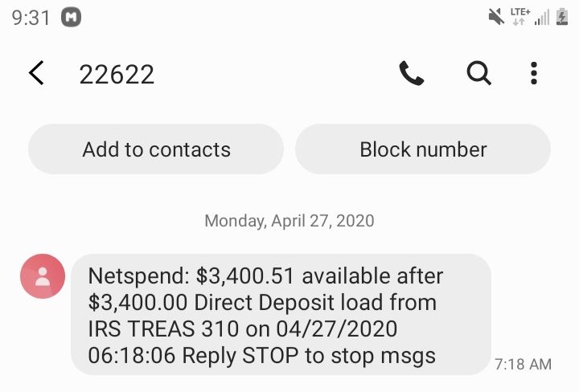Viewport: 579px width, 392px height.
Task: Tap the $3,400.51 amount in message
Action: tap(245, 276)
